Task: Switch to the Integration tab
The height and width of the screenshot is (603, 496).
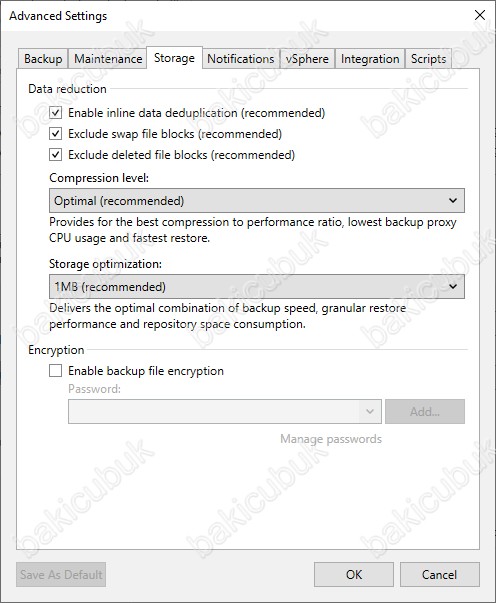Action: [370, 59]
